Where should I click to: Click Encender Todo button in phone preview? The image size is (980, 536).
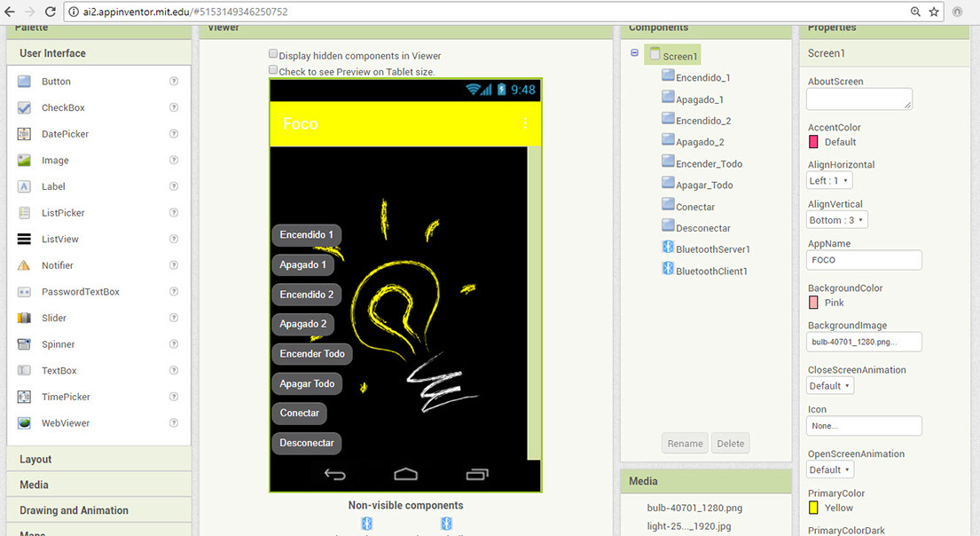pyautogui.click(x=312, y=353)
